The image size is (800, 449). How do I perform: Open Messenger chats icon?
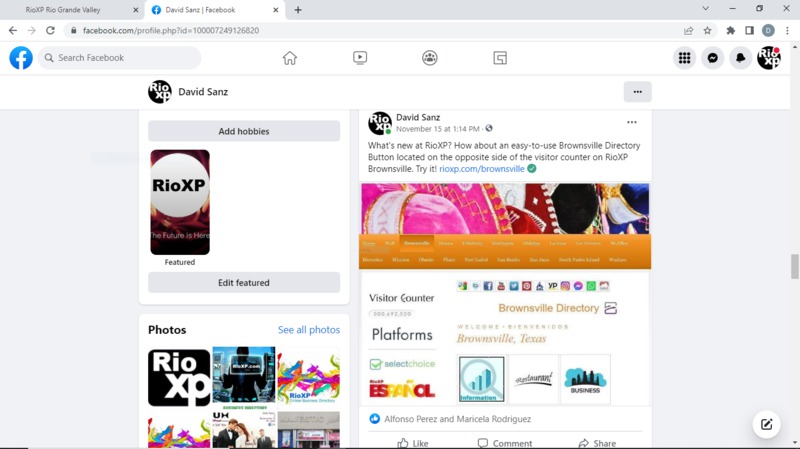pyautogui.click(x=712, y=58)
